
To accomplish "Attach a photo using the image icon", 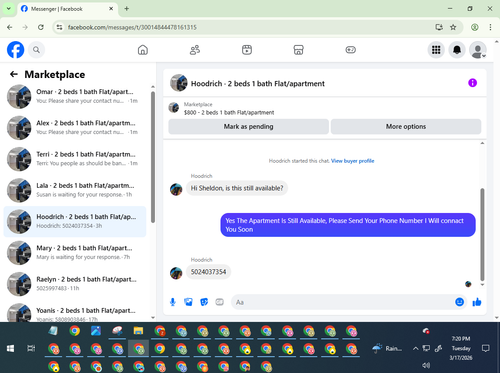I will pos(188,302).
